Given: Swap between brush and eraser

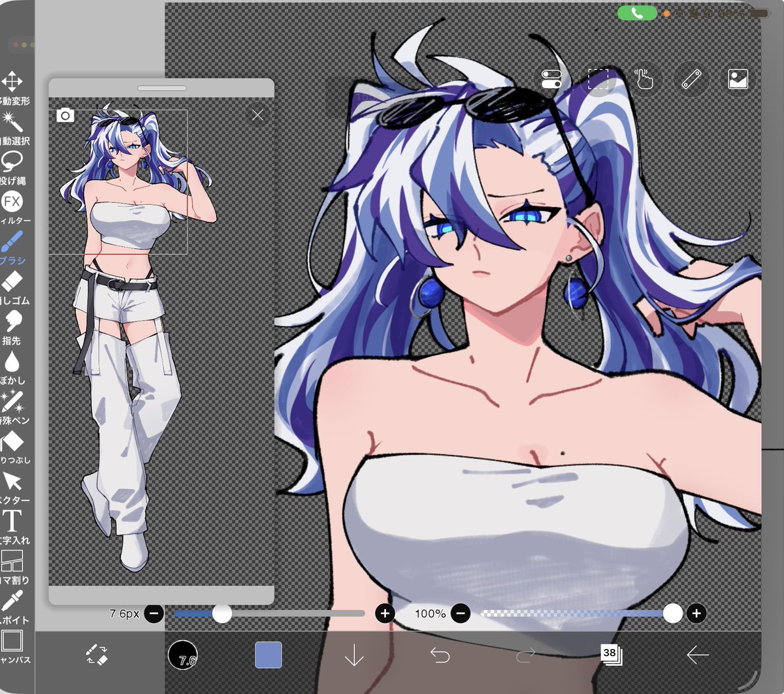Looking at the screenshot, I should click(97, 654).
